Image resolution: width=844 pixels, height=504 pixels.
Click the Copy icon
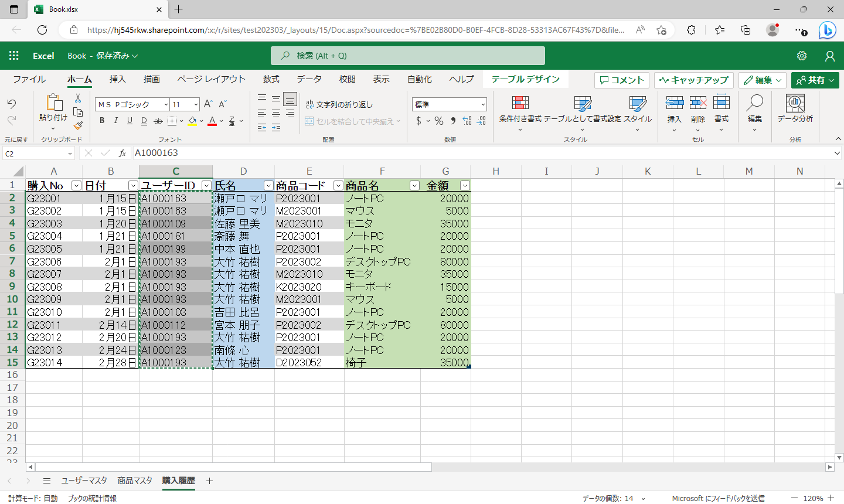point(78,111)
